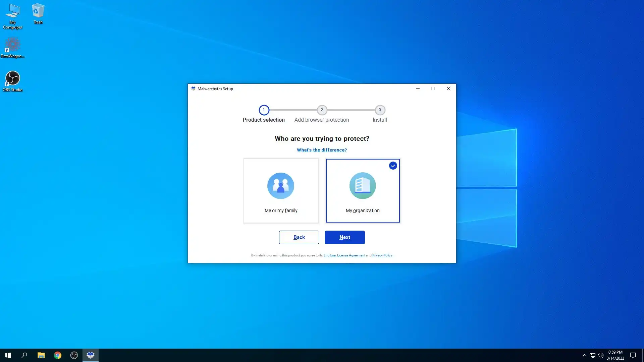This screenshot has height=362, width=644.
Task: Open the 'What's the difference?' link
Action: coord(322,150)
